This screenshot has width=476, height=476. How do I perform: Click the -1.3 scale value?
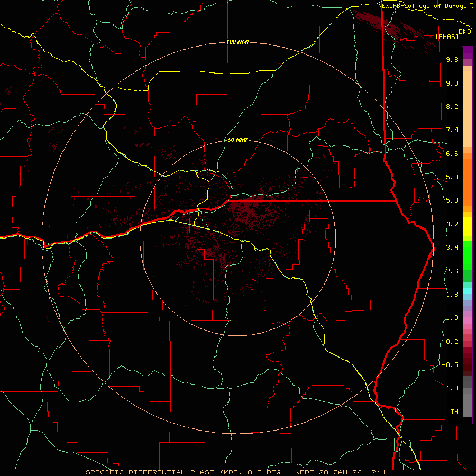450,388
